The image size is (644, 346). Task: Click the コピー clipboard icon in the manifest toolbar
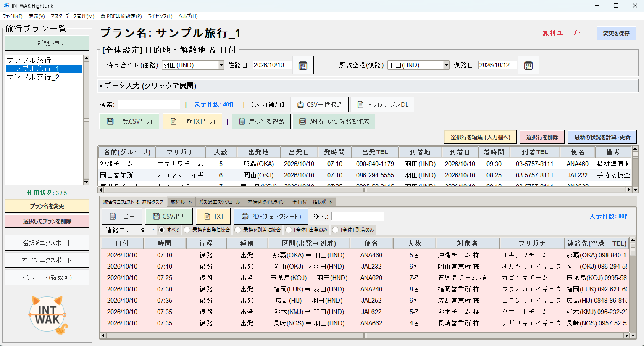(113, 217)
